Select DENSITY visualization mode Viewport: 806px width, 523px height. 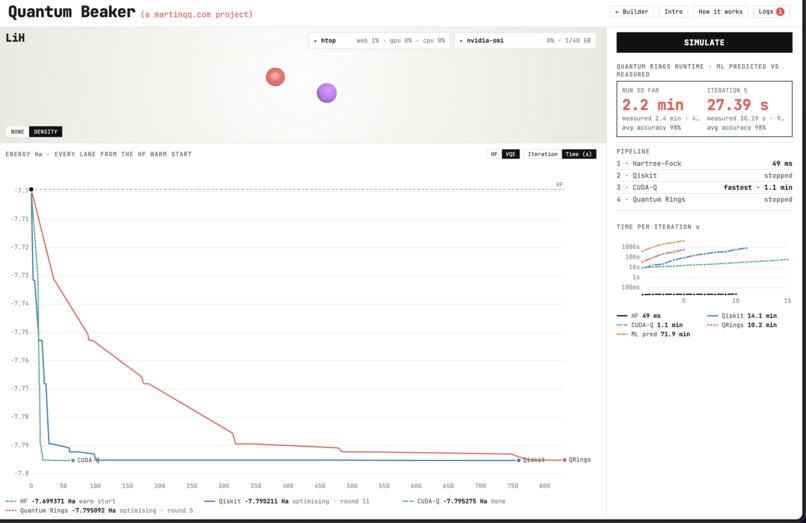click(x=46, y=132)
